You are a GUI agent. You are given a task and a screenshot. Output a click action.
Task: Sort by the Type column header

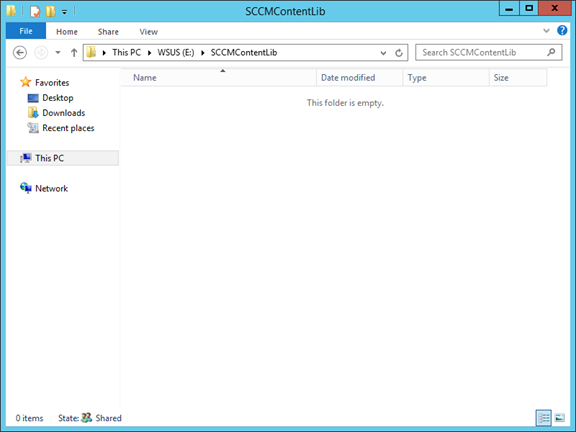pos(446,78)
